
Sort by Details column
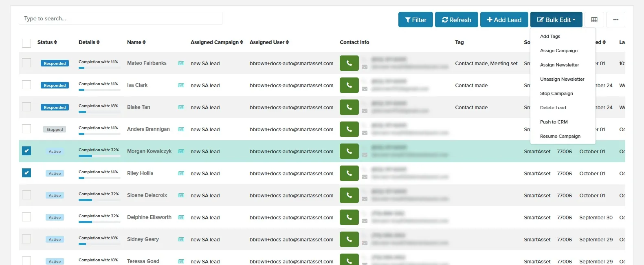pyautogui.click(x=89, y=42)
